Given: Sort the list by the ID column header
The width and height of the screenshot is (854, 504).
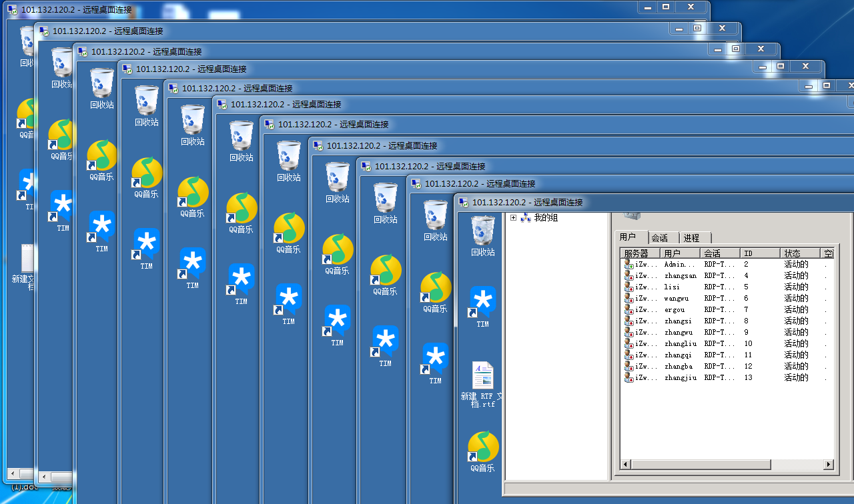Looking at the screenshot, I should coord(759,253).
